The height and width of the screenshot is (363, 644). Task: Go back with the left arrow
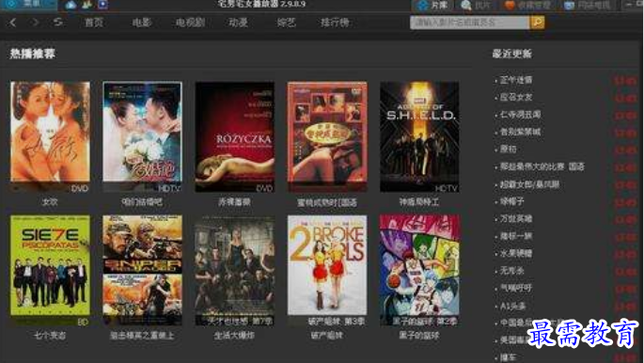(x=13, y=23)
